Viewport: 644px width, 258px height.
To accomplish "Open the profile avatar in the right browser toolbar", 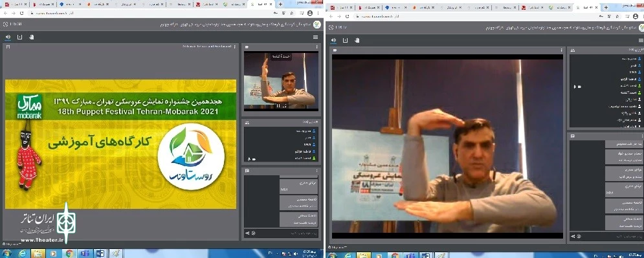I will pos(635,16).
